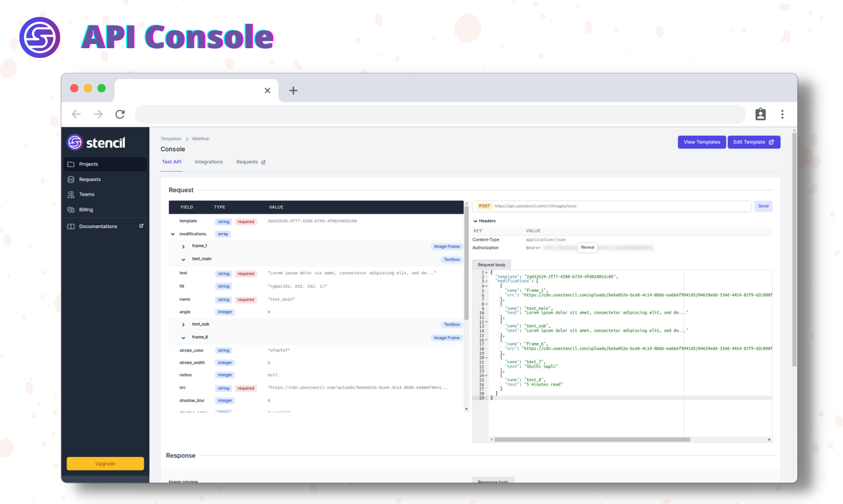
Task: Open Documentations in the sidebar
Action: click(x=105, y=226)
